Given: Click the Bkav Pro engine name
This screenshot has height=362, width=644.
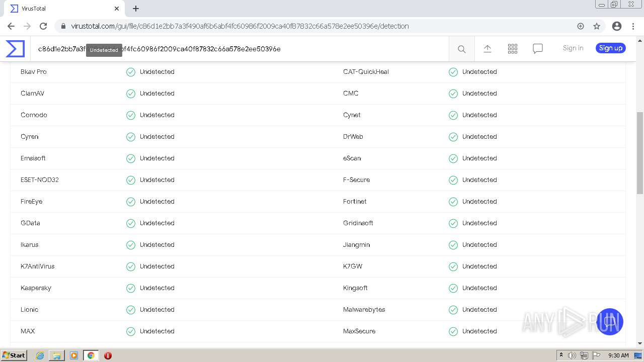Looking at the screenshot, I should click(x=34, y=72).
